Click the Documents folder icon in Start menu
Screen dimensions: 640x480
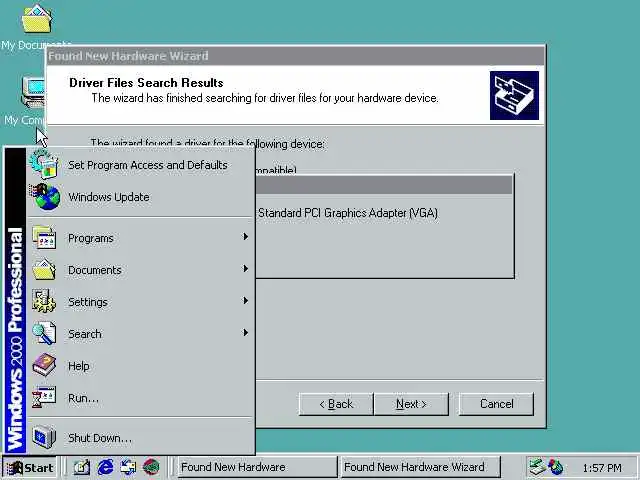[x=44, y=269]
